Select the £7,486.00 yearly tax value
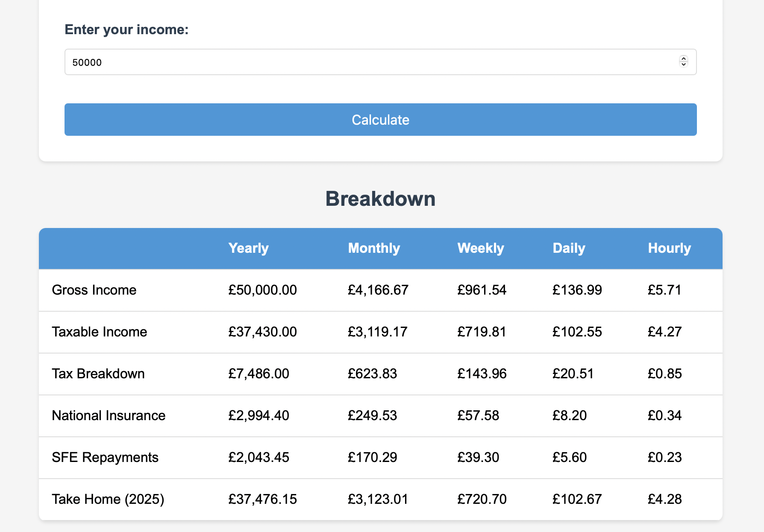764x532 pixels. coord(259,374)
